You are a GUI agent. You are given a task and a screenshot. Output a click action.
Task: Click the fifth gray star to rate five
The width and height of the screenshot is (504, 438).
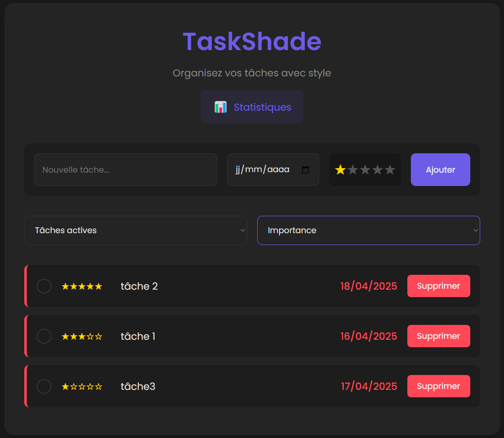[x=390, y=170]
